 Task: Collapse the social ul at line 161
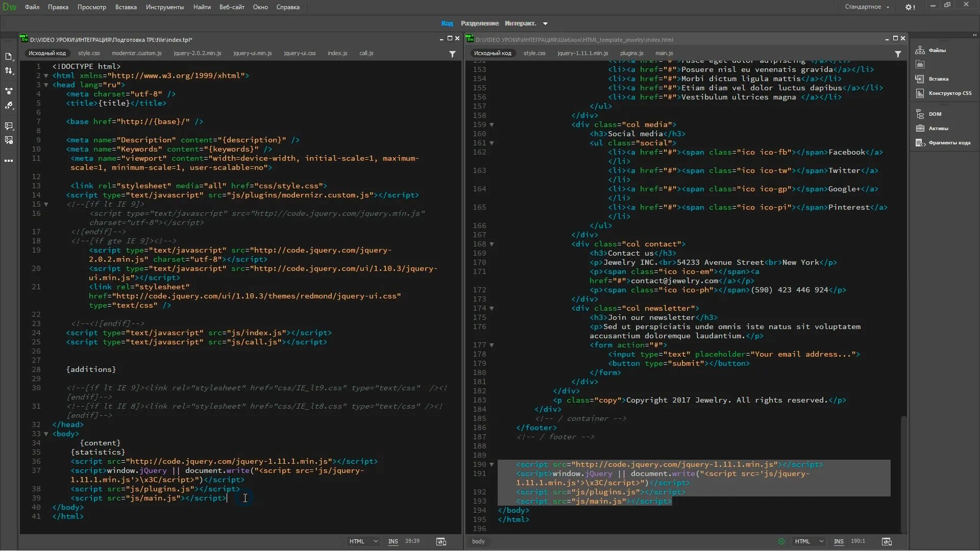pos(492,143)
